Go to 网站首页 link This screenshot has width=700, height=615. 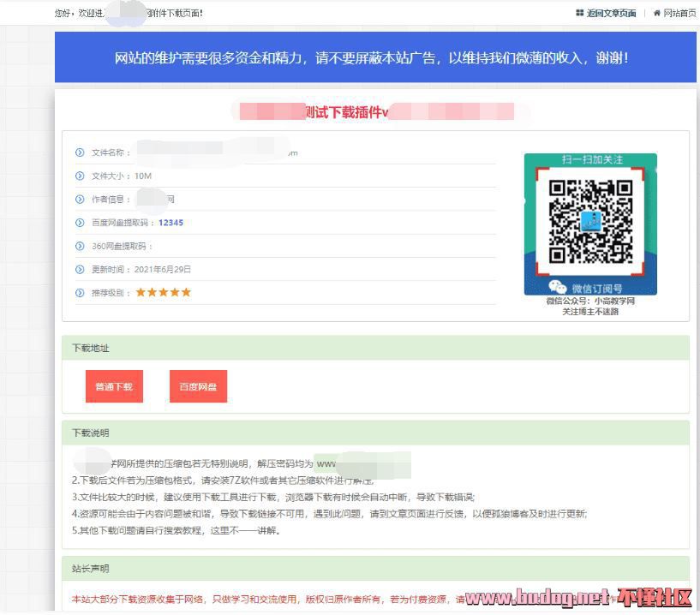pyautogui.click(x=679, y=13)
